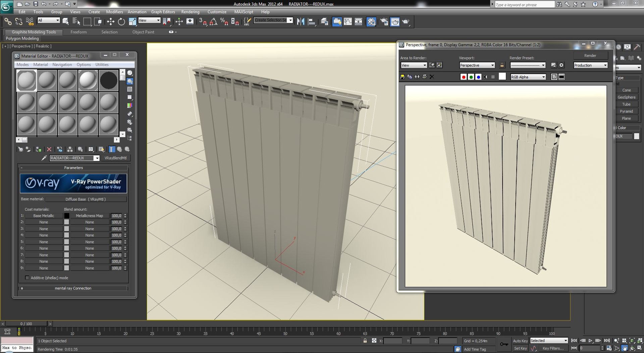Open the selection filter All dropdown
This screenshot has height=353, width=644.
pos(49,20)
